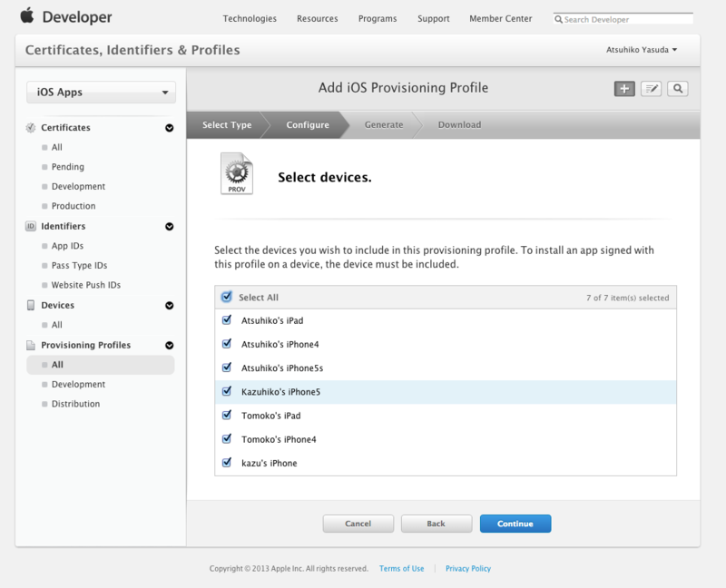
Task: Select Development under Provisioning Profiles
Action: point(78,384)
